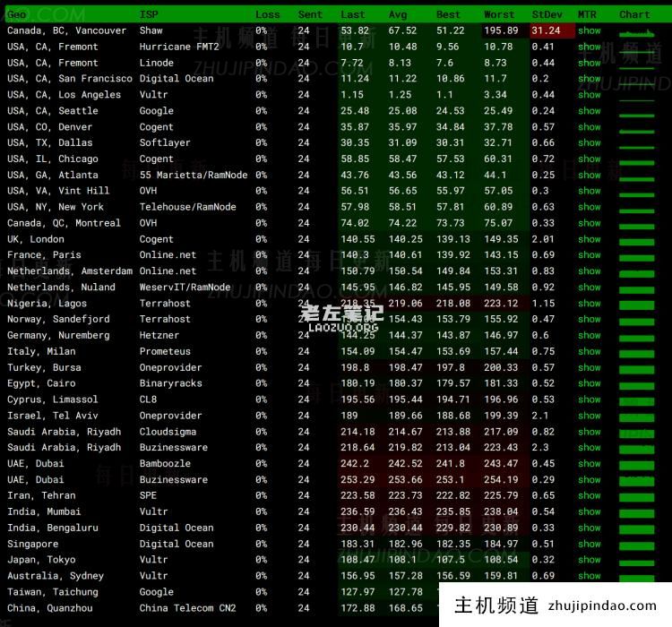Viewport: 672px width, 627px height.
Task: Click the chart bar for Vancouver Shaw
Action: coord(637,31)
